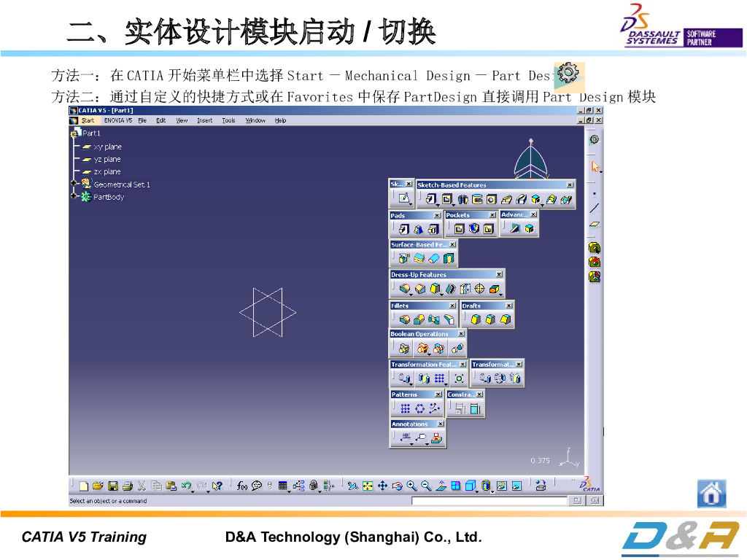Expand the Geometrical Set.1 node
Viewport: 747px width, 560px height.
click(x=74, y=183)
